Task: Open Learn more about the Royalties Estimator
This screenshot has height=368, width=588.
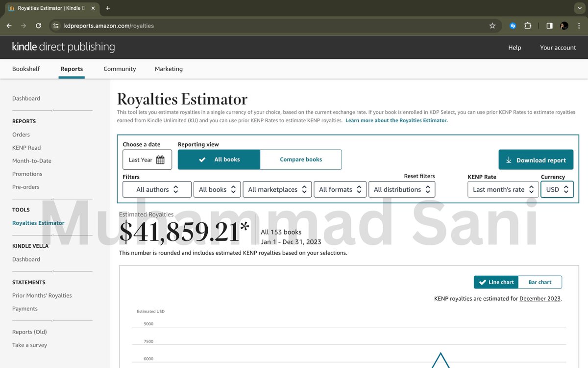Action: (396, 120)
